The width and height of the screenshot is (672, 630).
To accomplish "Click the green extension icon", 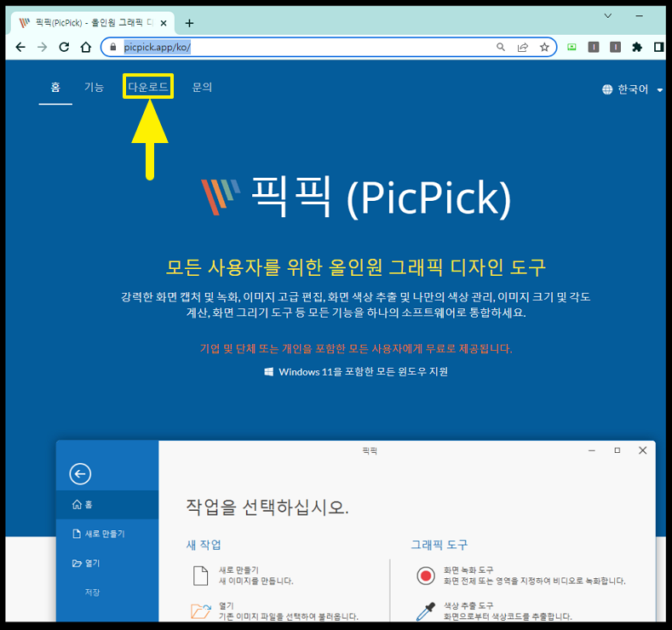I will tap(571, 47).
